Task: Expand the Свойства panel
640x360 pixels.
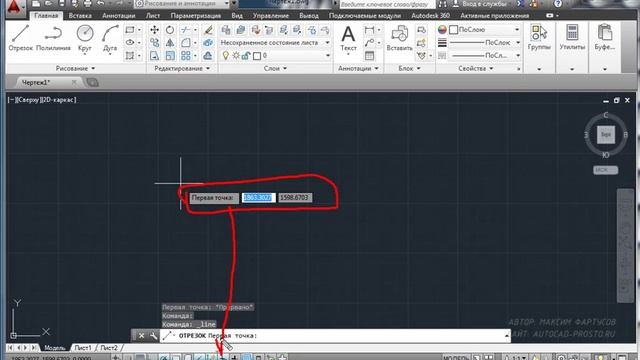Action: point(476,68)
